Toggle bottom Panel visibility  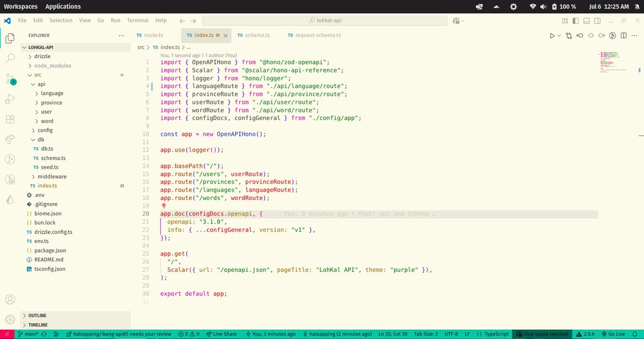(x=587, y=20)
